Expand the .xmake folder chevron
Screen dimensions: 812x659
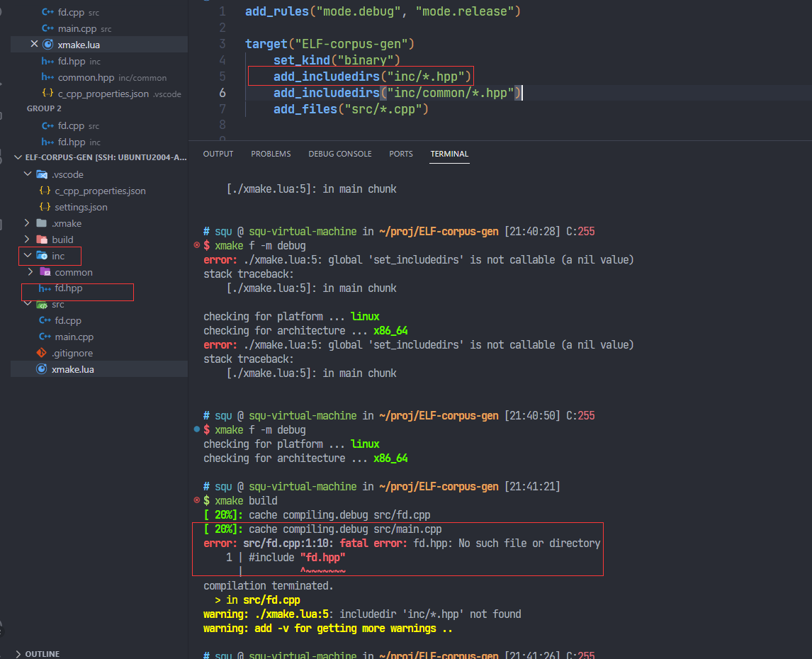(28, 223)
